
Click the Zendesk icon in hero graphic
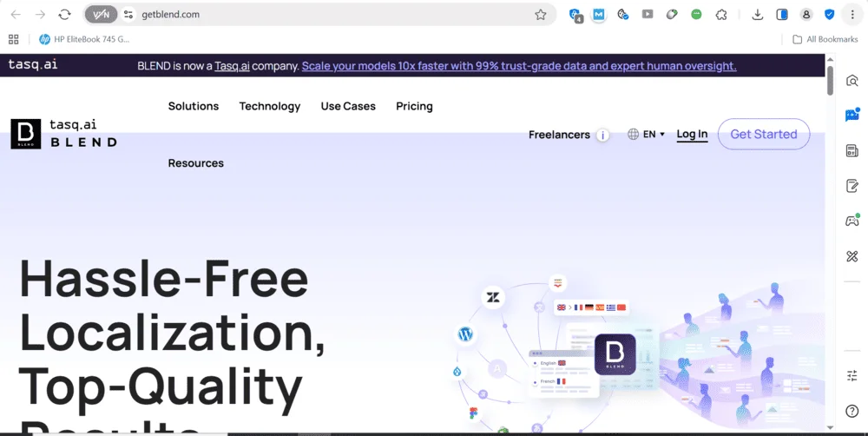(x=493, y=298)
